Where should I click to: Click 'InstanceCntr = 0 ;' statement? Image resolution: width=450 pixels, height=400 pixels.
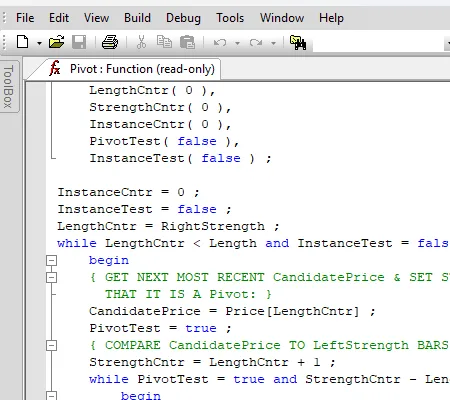click(129, 192)
